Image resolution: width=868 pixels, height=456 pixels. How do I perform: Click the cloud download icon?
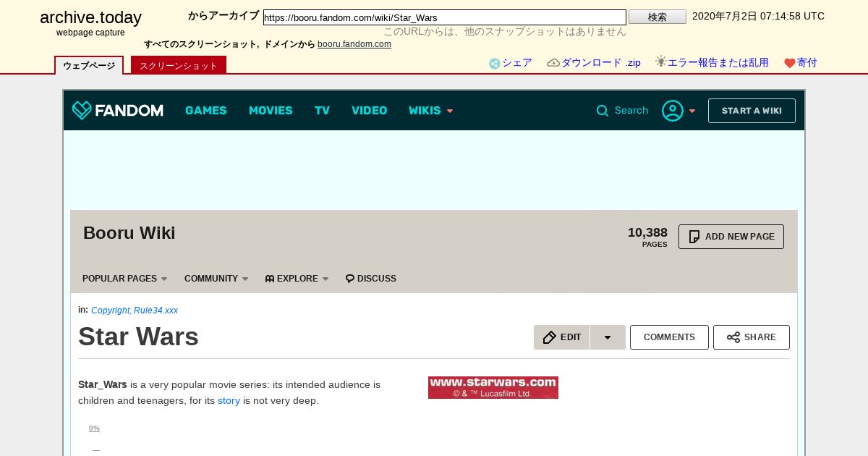553,63
